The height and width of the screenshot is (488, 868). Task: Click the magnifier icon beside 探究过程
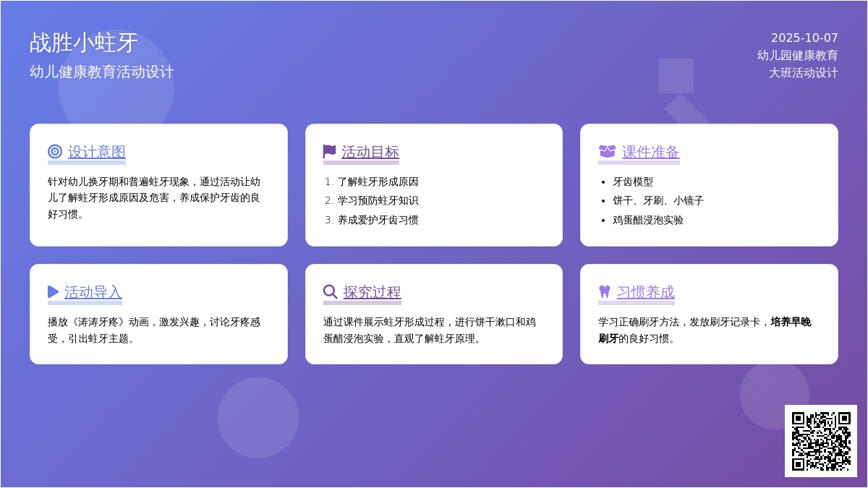[x=331, y=292]
